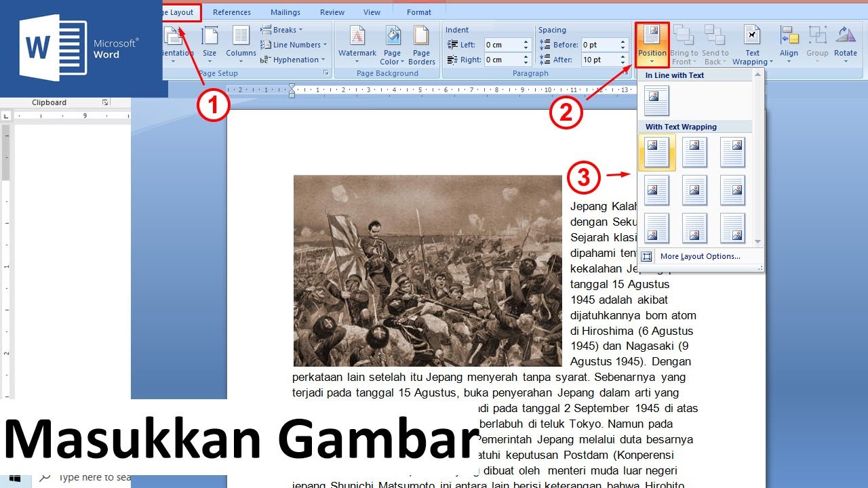Screen dimensions: 868x488
Task: Switch to the Mailings tab
Action: tap(285, 12)
